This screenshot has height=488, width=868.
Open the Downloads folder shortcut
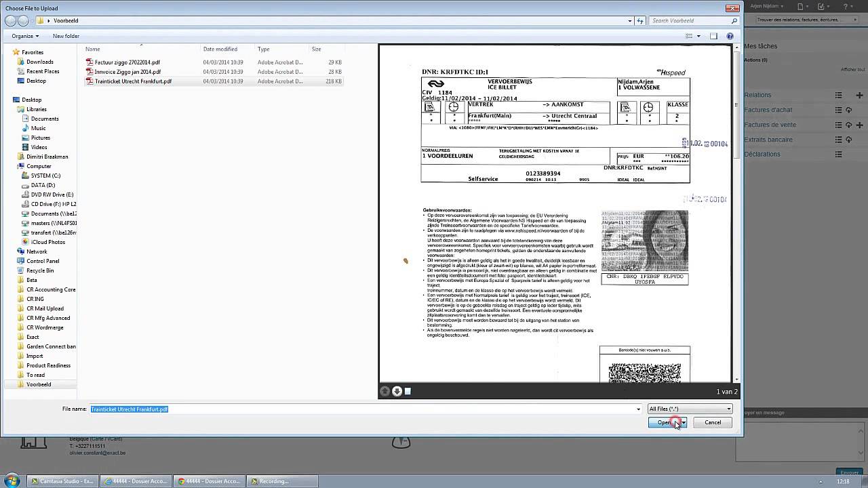(x=40, y=62)
